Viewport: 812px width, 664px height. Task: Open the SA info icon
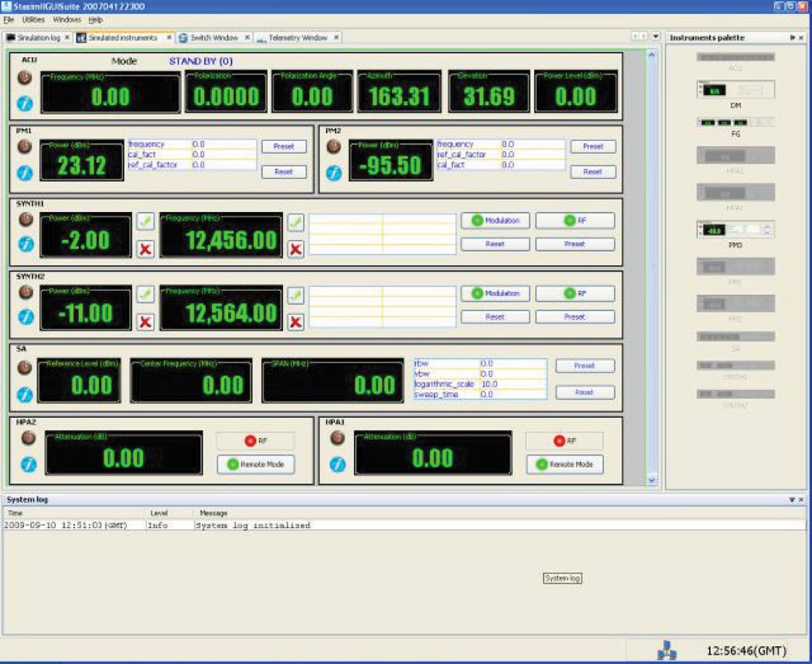(25, 395)
